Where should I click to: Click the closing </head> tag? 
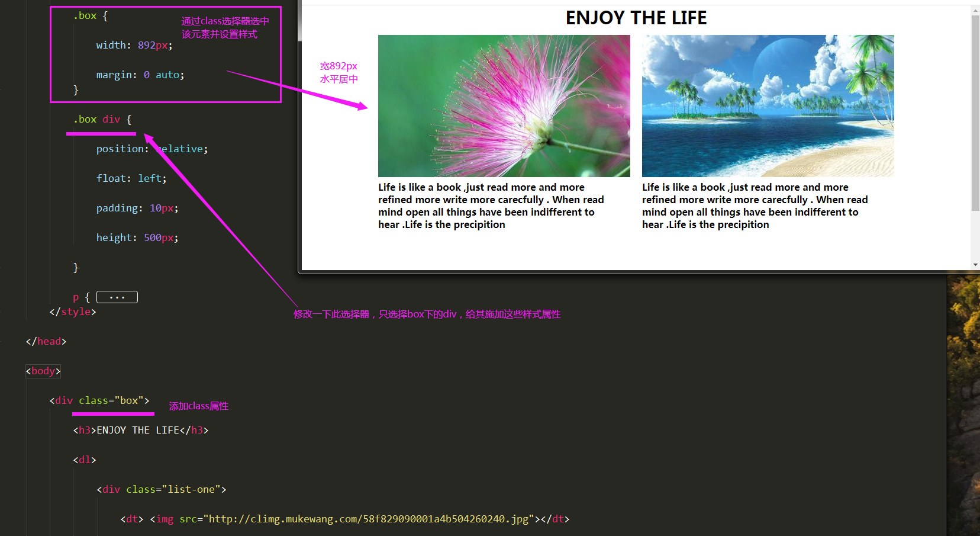(46, 341)
